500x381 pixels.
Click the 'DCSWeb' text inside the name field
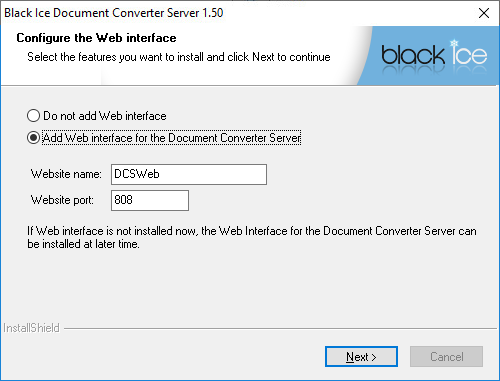[137, 174]
